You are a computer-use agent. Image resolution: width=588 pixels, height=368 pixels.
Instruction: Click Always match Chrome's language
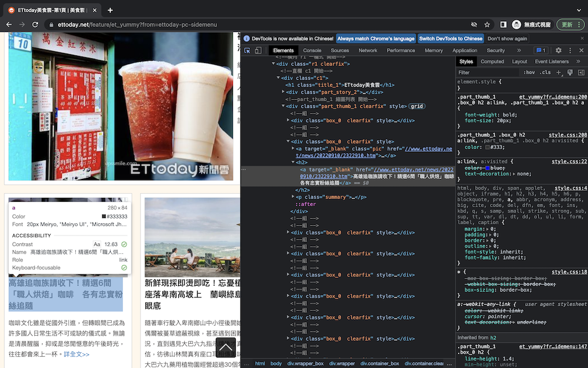376,38
